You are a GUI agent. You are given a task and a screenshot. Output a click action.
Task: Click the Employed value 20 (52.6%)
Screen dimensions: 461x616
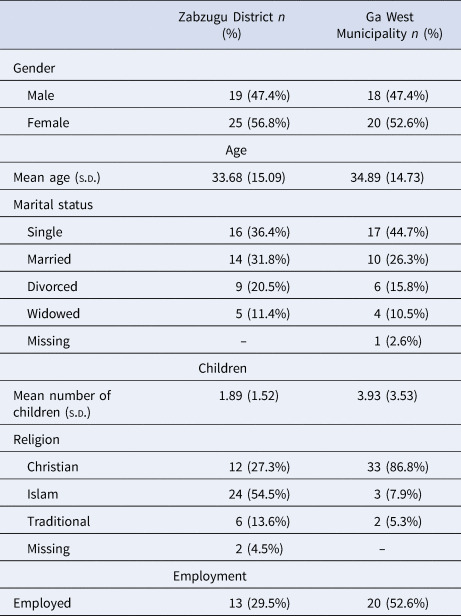point(398,603)
